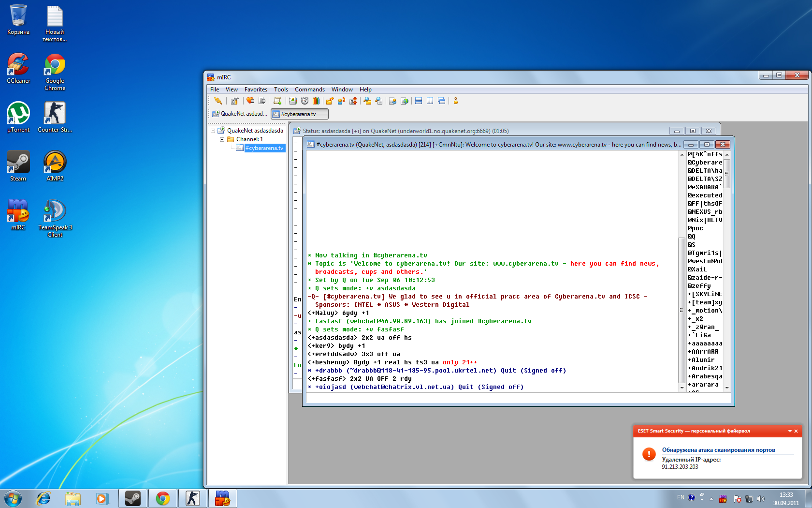Viewport: 812px width, 508px height.
Task: Show hidden tray icons arrow
Action: (x=711, y=499)
